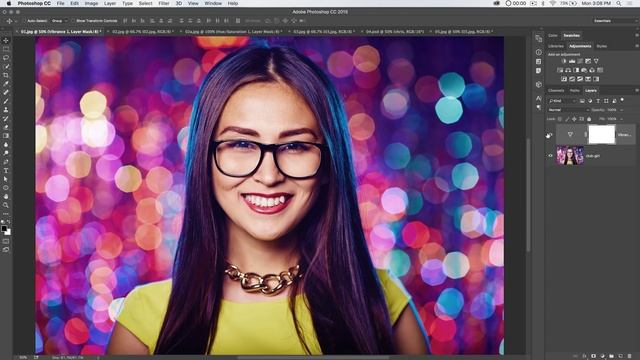Switch to the Channels tab

[556, 91]
